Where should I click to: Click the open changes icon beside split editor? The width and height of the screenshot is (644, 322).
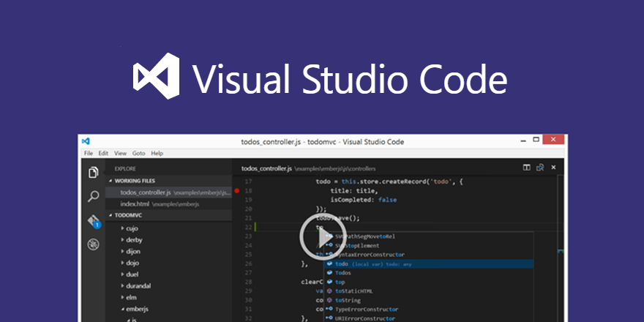pyautogui.click(x=540, y=167)
